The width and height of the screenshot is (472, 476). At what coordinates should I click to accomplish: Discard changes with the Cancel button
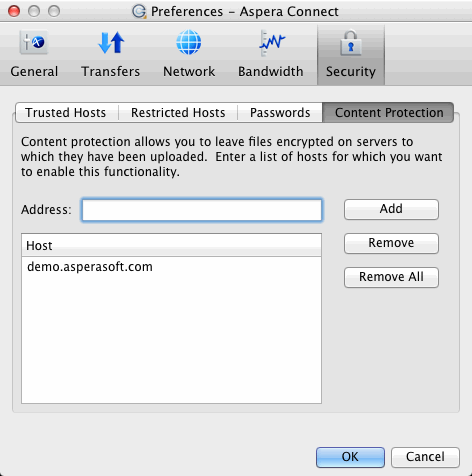pyautogui.click(x=425, y=457)
